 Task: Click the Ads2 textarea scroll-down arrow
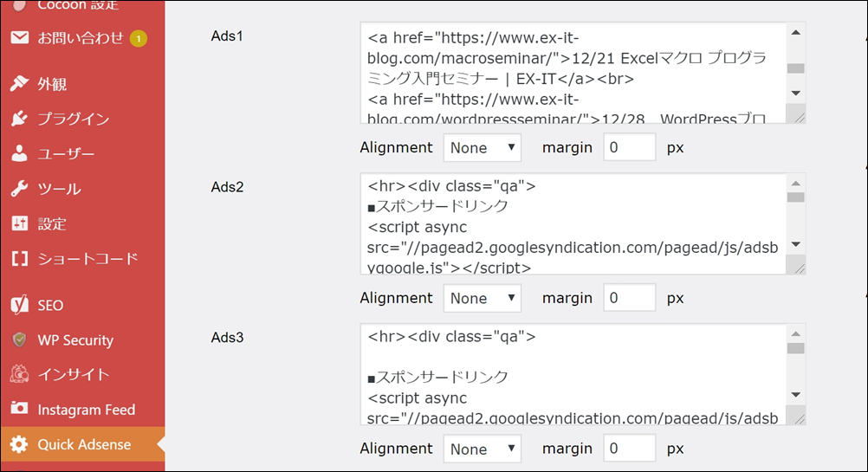coord(795,244)
